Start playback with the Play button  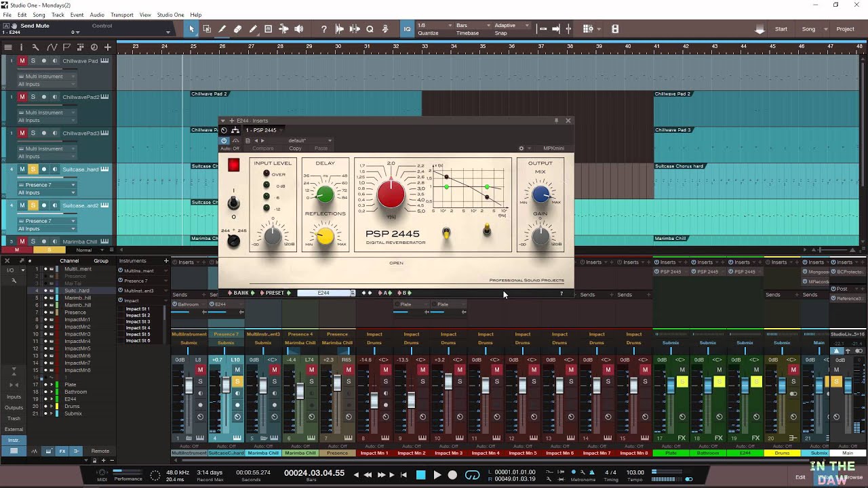pos(437,475)
